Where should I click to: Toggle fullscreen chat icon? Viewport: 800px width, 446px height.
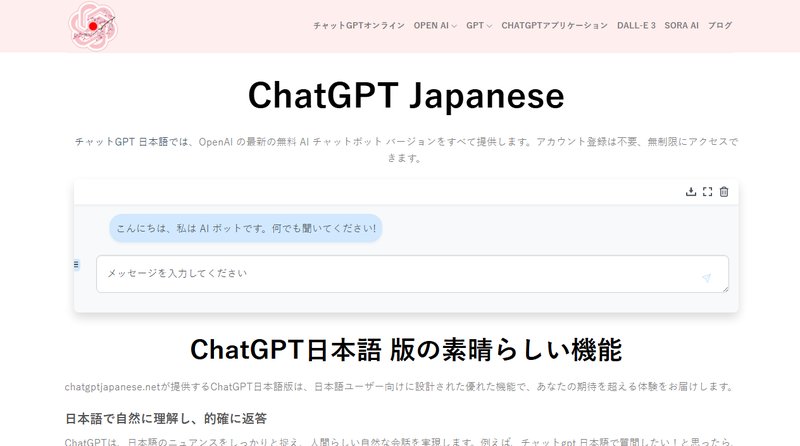[707, 192]
